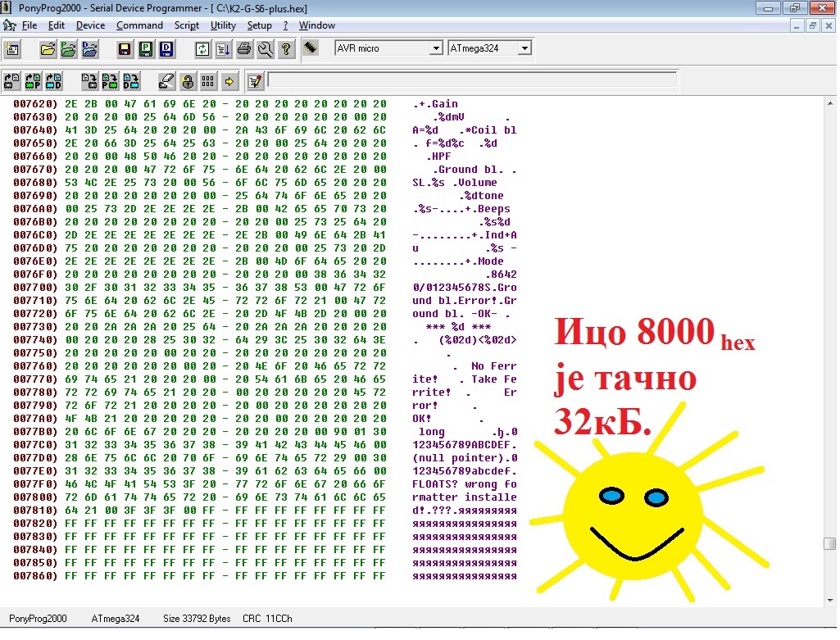
Task: Expand the AVR micro device family dropdown
Action: pyautogui.click(x=436, y=48)
